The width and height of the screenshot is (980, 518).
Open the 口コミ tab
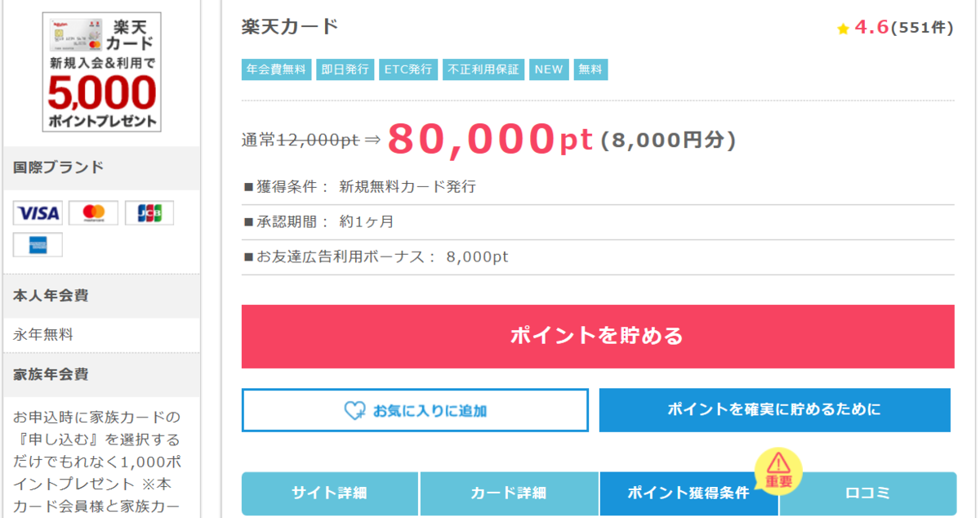tap(866, 493)
